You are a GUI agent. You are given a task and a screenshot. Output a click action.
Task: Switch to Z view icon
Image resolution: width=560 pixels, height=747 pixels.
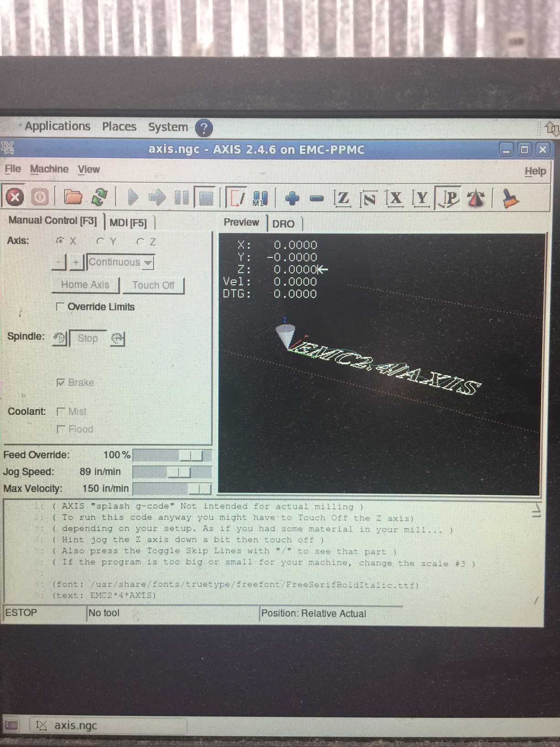click(x=342, y=198)
